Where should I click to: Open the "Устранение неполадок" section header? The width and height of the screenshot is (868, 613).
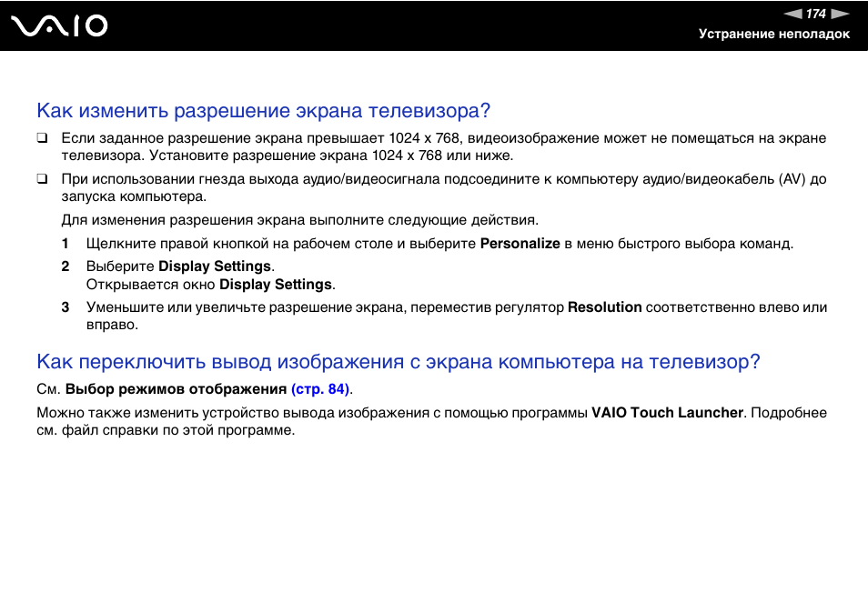[773, 34]
